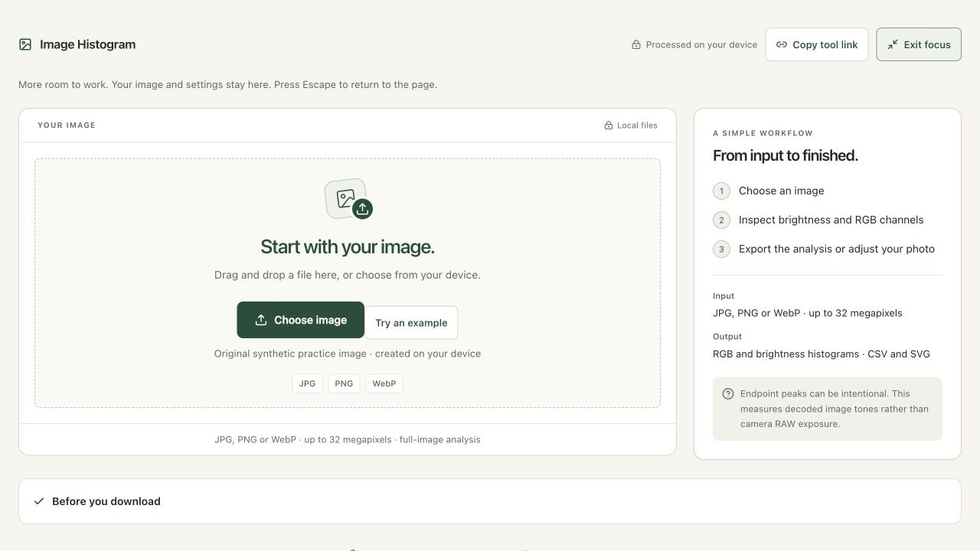Expand the Before you download section
The width and height of the screenshot is (980, 551).
point(490,501)
